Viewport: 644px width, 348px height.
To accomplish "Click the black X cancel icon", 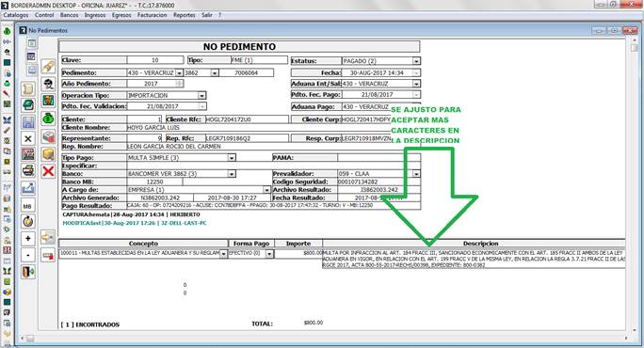I will coord(28,138).
